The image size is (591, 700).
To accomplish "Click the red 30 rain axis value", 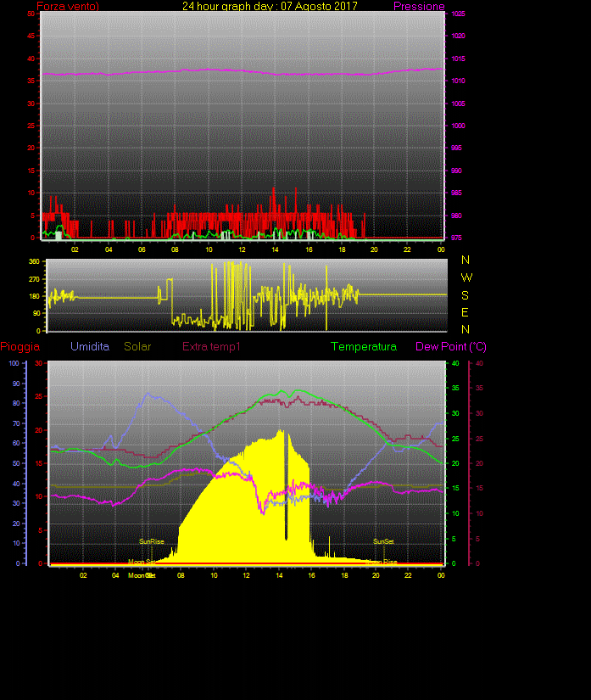I will click(x=39, y=363).
